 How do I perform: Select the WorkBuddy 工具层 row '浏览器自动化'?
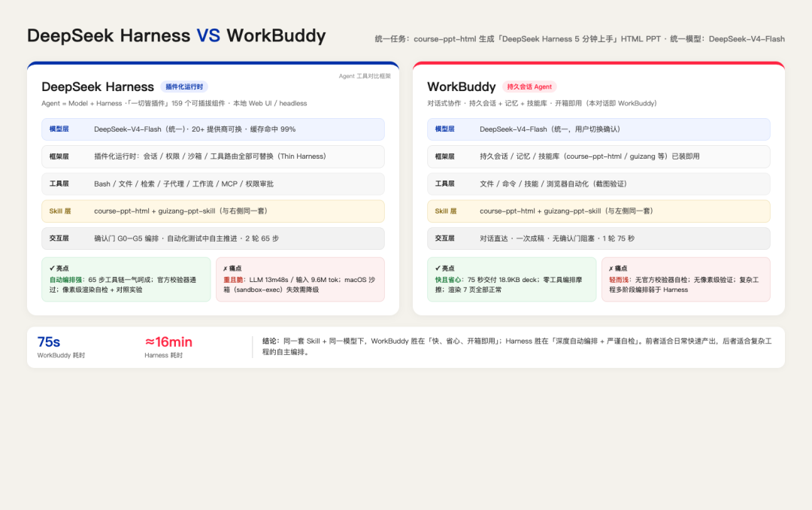coord(598,184)
